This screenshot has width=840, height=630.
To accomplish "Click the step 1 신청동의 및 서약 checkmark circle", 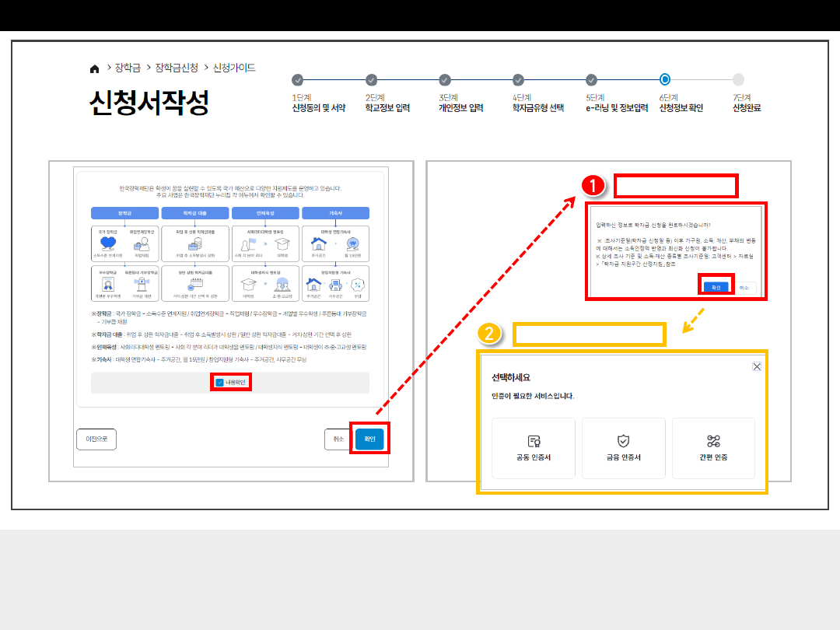I will coord(297,79).
